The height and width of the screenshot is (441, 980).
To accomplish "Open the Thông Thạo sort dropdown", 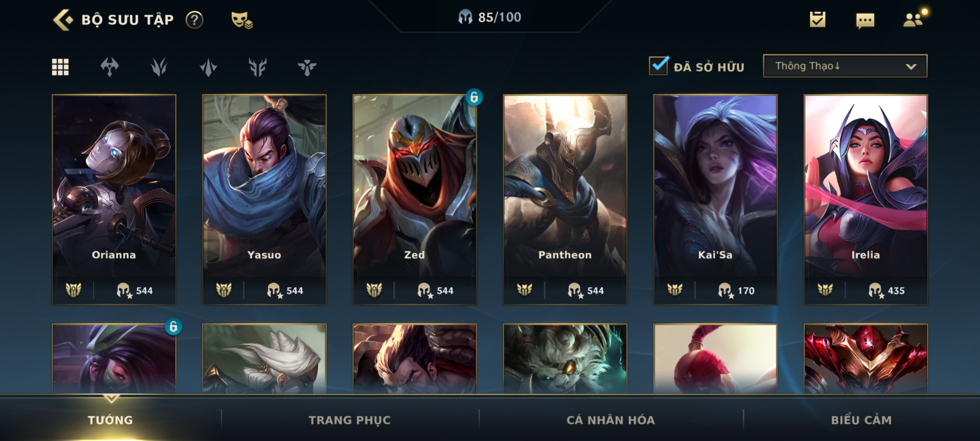I will [845, 66].
